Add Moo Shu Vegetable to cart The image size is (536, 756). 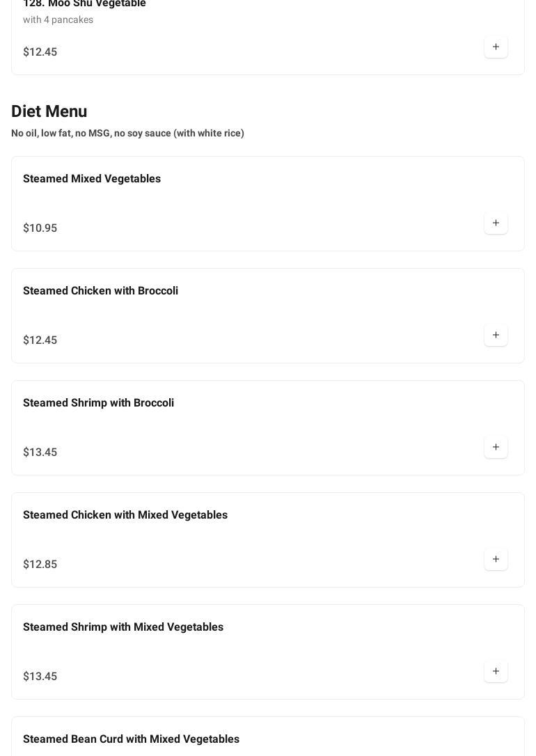[x=496, y=47]
